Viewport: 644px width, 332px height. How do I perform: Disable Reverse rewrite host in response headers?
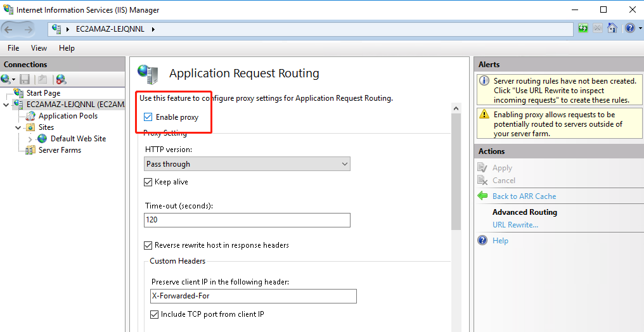click(x=148, y=245)
